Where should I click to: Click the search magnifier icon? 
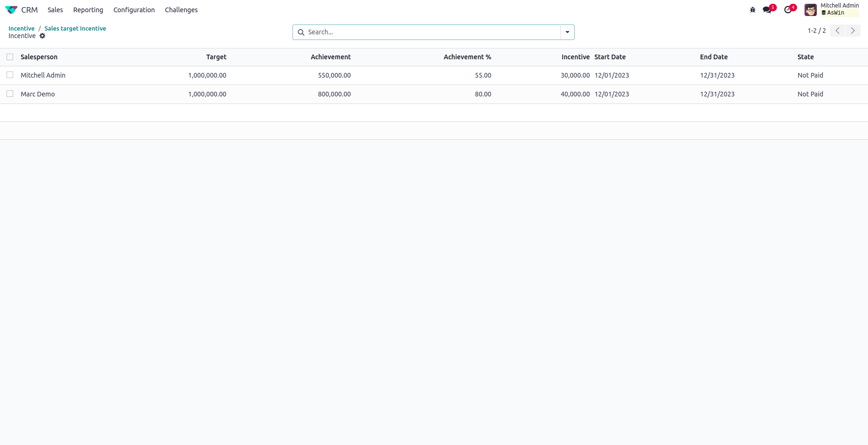301,32
